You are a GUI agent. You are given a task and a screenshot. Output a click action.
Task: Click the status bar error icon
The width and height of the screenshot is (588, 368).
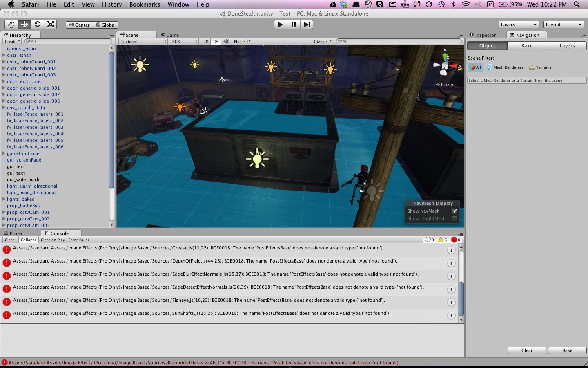click(x=4, y=363)
